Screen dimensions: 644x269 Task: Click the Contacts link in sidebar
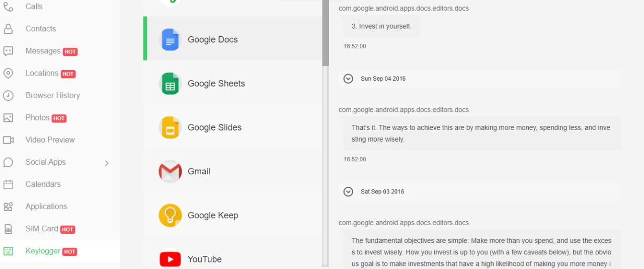(x=41, y=29)
